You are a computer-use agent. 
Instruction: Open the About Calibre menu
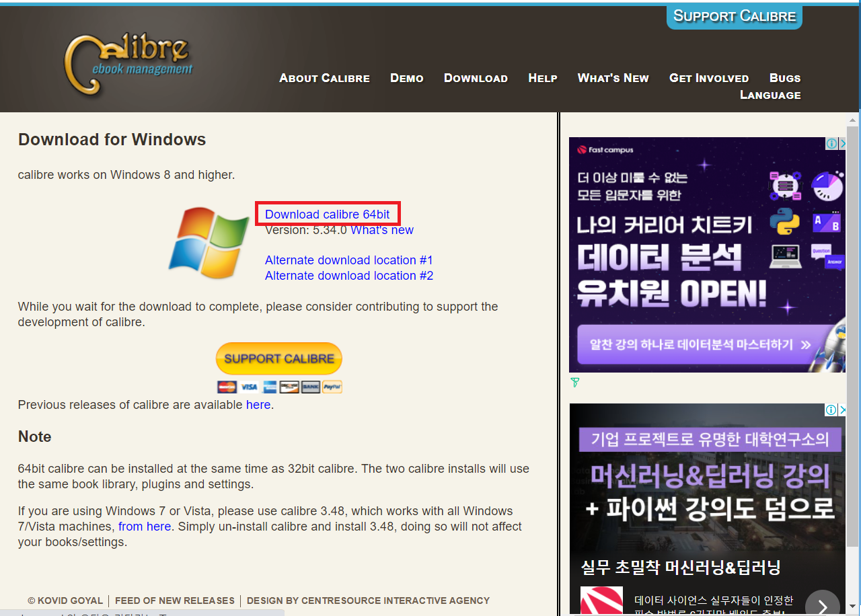click(324, 78)
